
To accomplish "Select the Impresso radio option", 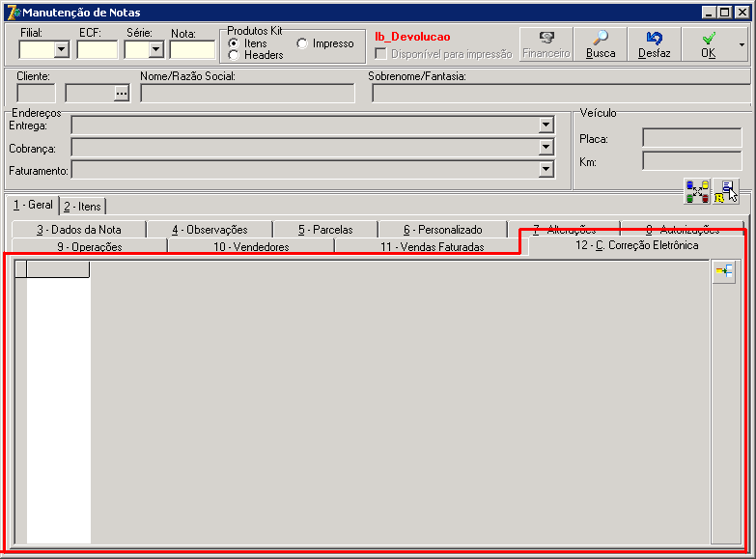I will 302,43.
